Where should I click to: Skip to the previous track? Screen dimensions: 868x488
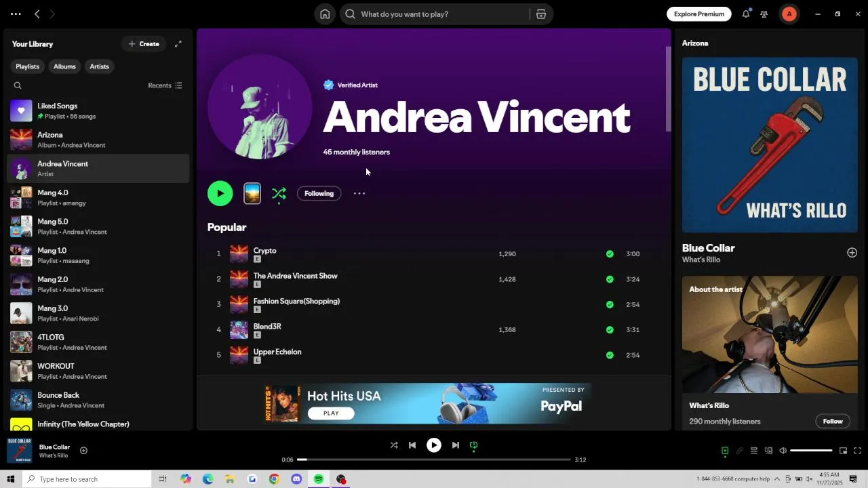tap(412, 445)
